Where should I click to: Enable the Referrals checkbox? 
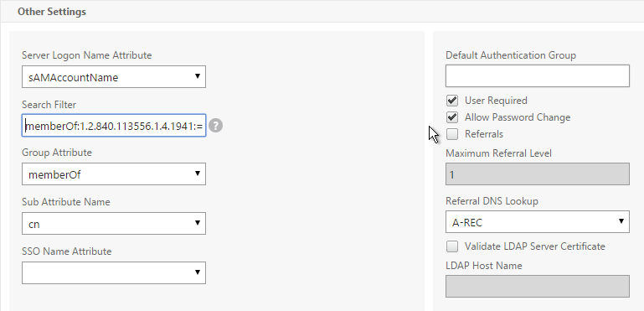click(452, 134)
